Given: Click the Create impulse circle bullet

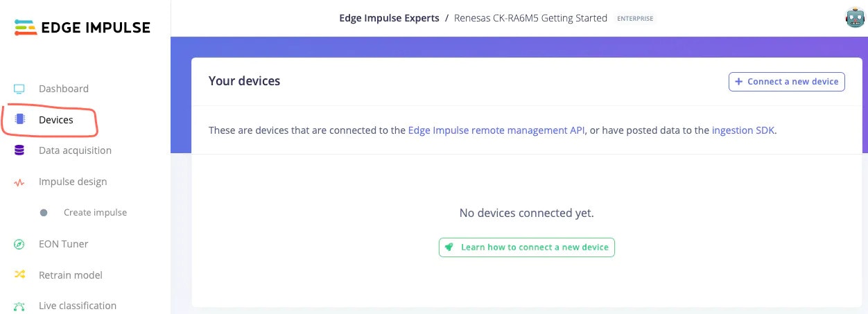Looking at the screenshot, I should pos(44,213).
